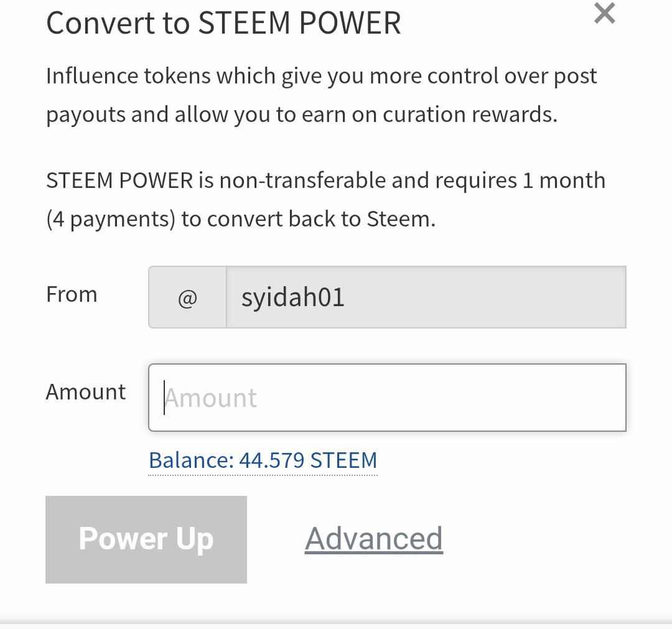Click the curation rewards text line
672x629 pixels.
click(302, 115)
